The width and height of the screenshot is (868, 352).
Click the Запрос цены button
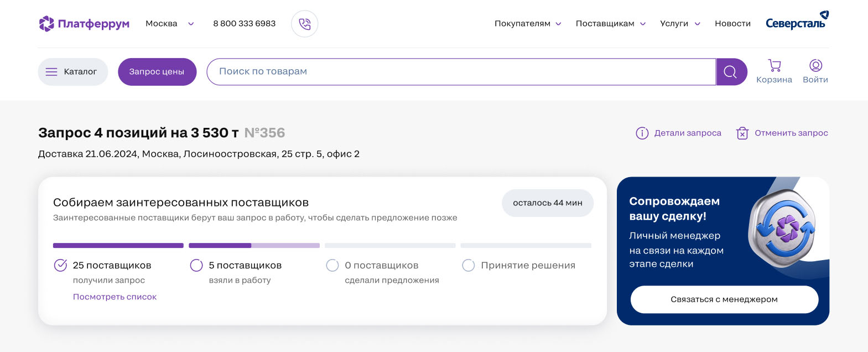tap(157, 72)
